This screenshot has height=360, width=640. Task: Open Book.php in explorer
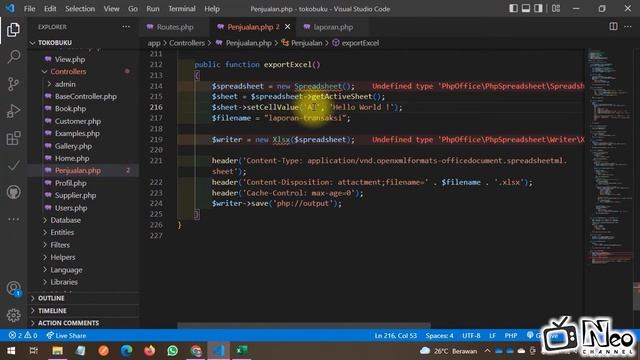pyautogui.click(x=70, y=109)
